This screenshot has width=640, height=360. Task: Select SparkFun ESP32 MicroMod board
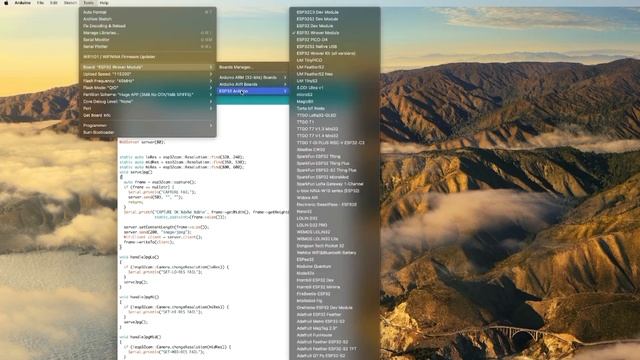[335, 177]
